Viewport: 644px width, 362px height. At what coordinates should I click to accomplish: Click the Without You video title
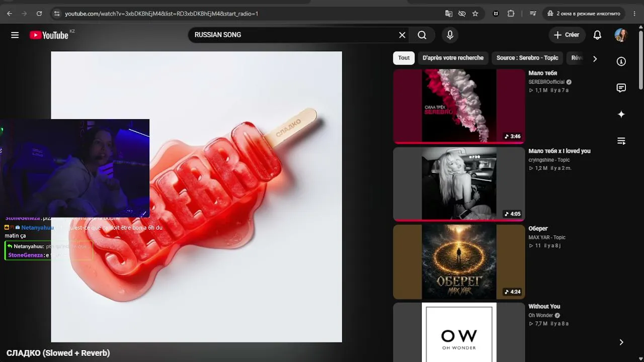coord(544,306)
